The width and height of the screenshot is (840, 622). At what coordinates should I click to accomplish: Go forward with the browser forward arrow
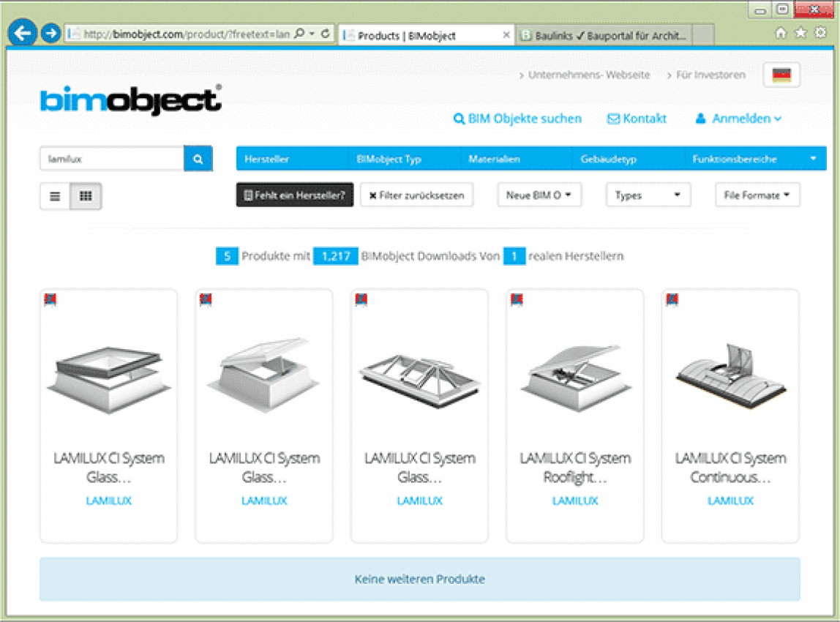(x=51, y=33)
